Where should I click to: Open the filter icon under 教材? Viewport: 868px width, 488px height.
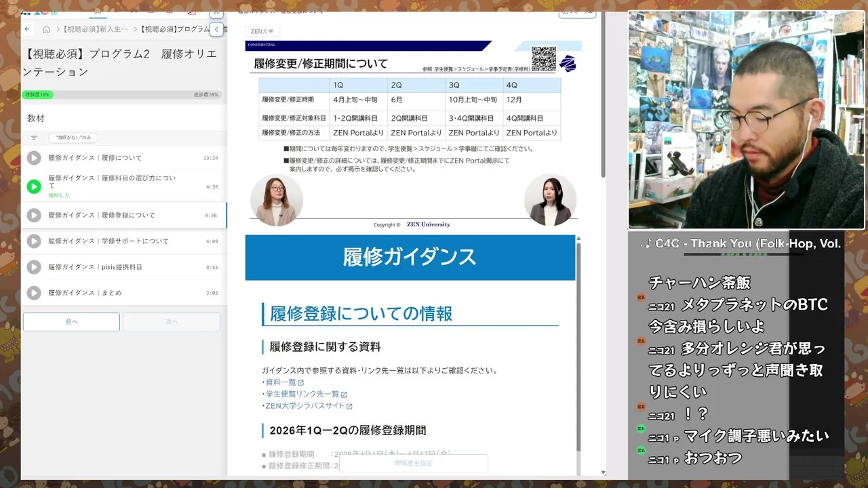click(x=34, y=138)
